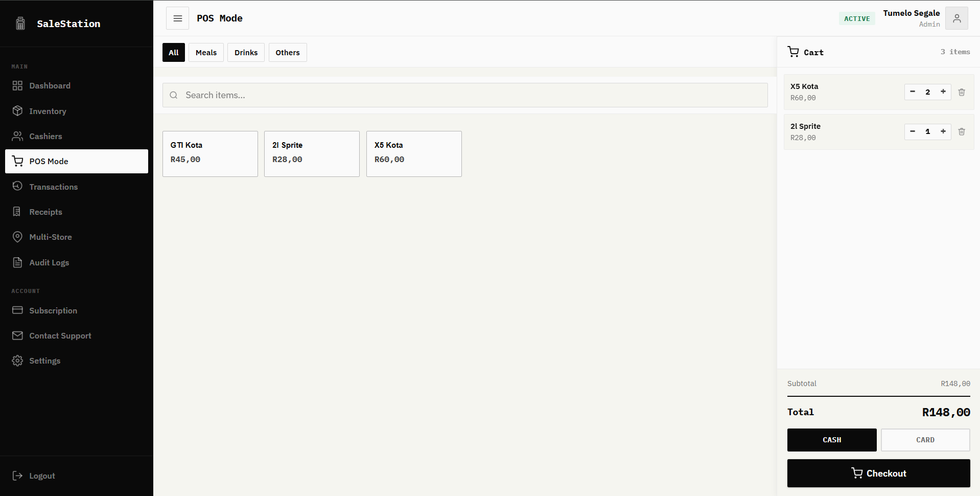Toggle the sidebar hamburger menu
980x496 pixels.
click(177, 18)
